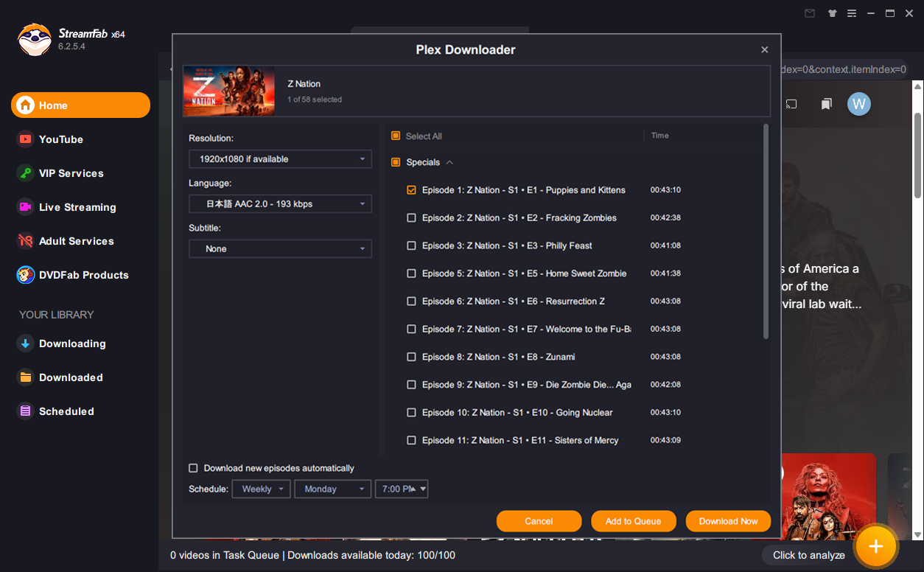Open Scheduled via its list icon
This screenshot has width=924, height=572.
tap(26, 411)
